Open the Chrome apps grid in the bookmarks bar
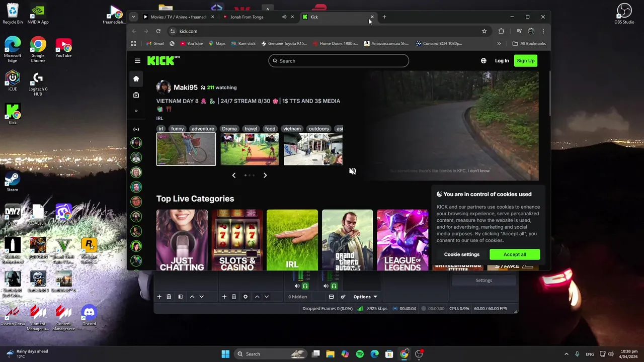 [x=133, y=44]
